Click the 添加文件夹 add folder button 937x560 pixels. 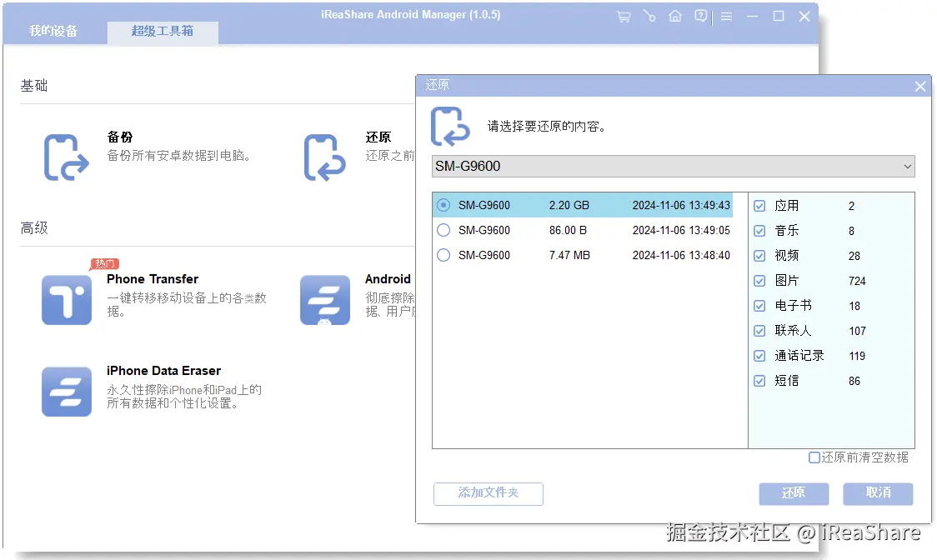point(488,493)
